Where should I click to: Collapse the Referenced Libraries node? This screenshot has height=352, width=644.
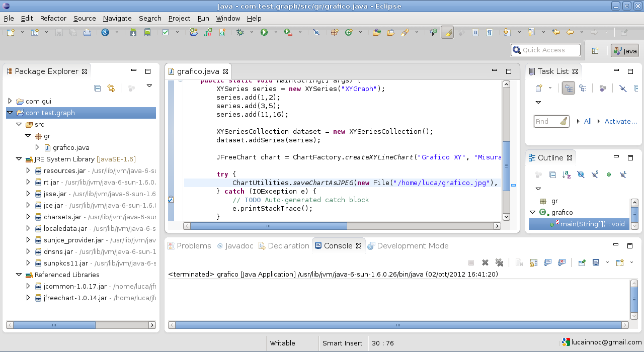(x=19, y=275)
